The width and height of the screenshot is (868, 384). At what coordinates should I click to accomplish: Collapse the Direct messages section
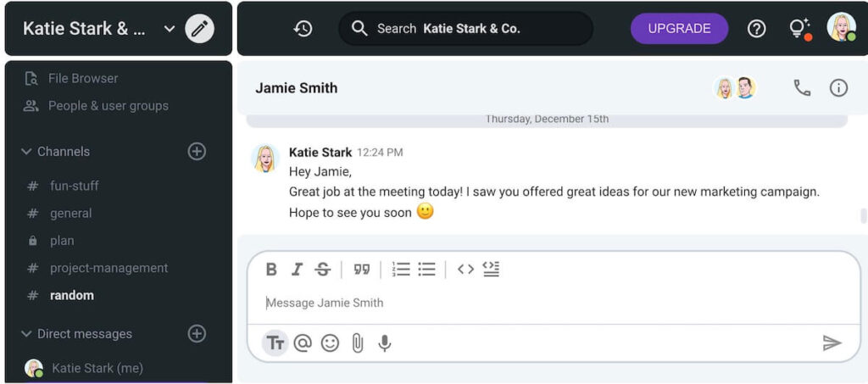point(27,334)
